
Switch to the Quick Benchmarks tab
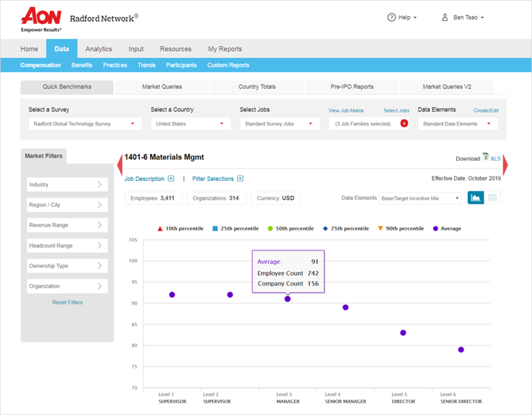(x=67, y=87)
